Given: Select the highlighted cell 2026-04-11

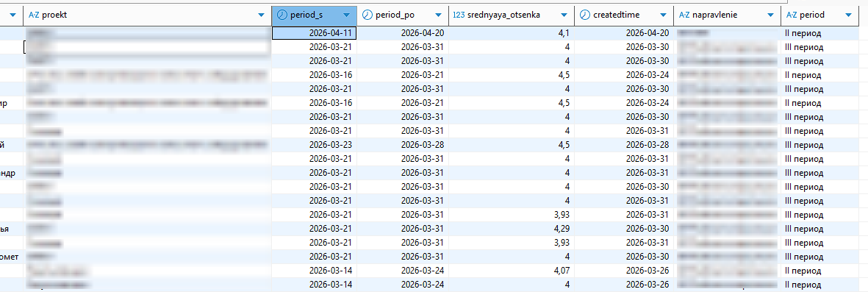Looking at the screenshot, I should coord(314,33).
